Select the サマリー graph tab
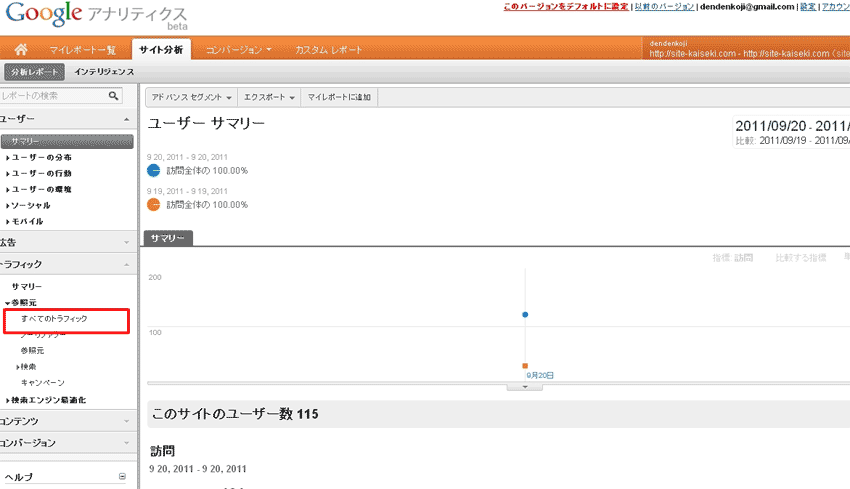The height and width of the screenshot is (489, 850). (x=168, y=238)
